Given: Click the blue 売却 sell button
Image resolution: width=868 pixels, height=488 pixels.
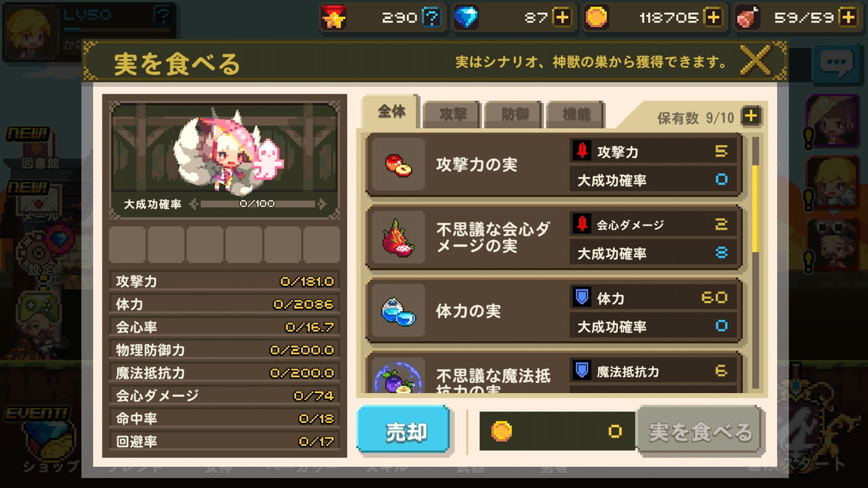Looking at the screenshot, I should point(404,430).
